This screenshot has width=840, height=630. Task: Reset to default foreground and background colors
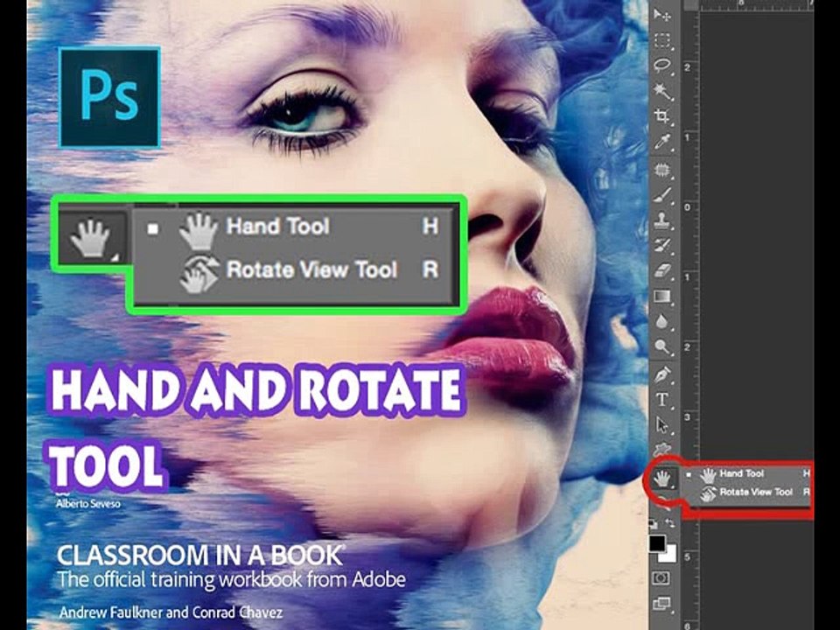(x=654, y=523)
